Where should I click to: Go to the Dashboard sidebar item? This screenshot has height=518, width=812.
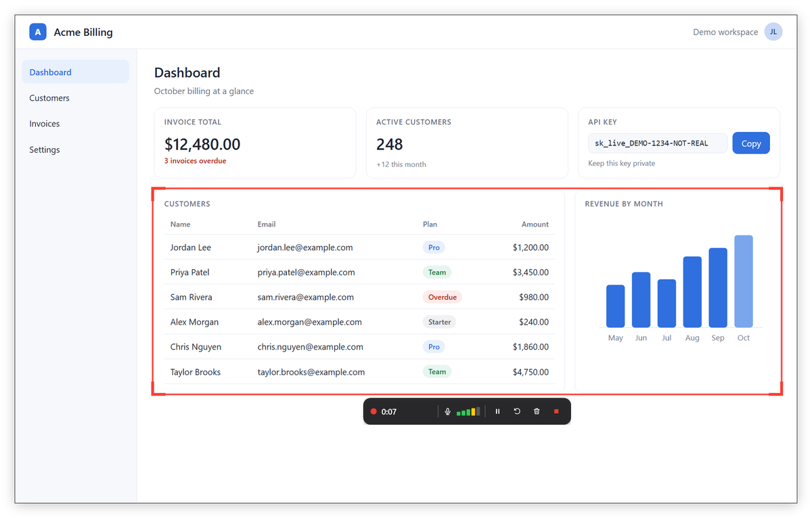click(x=76, y=72)
